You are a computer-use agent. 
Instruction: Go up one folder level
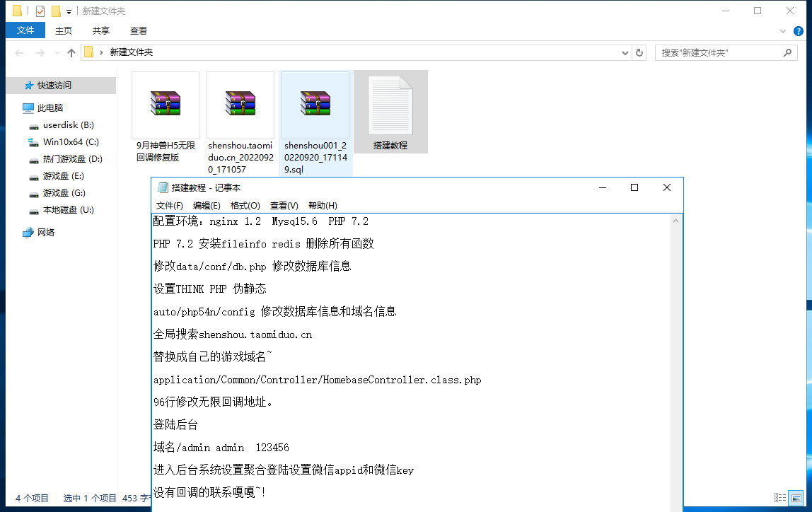pos(71,53)
